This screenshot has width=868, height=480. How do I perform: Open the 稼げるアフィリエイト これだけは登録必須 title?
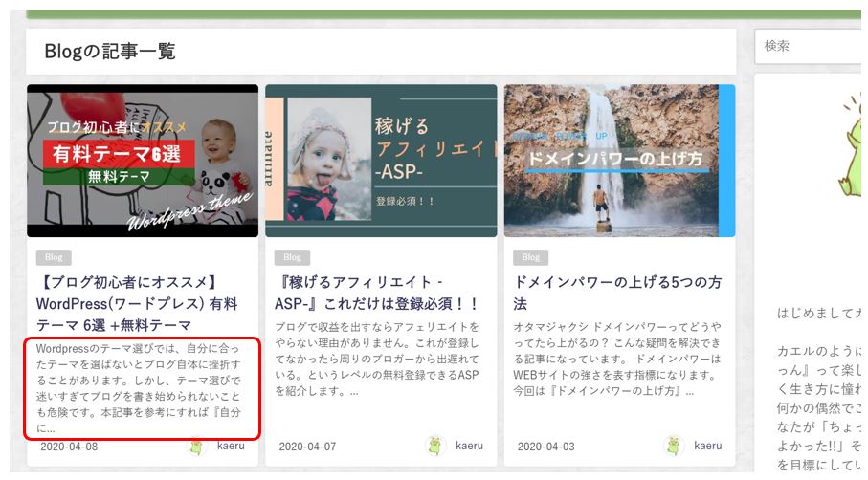tap(375, 293)
